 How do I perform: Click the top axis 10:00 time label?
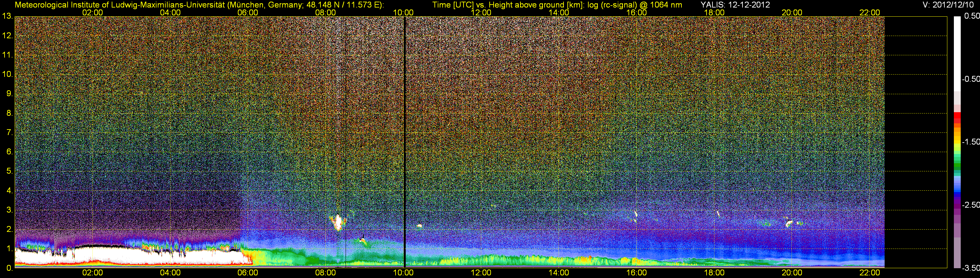[403, 12]
